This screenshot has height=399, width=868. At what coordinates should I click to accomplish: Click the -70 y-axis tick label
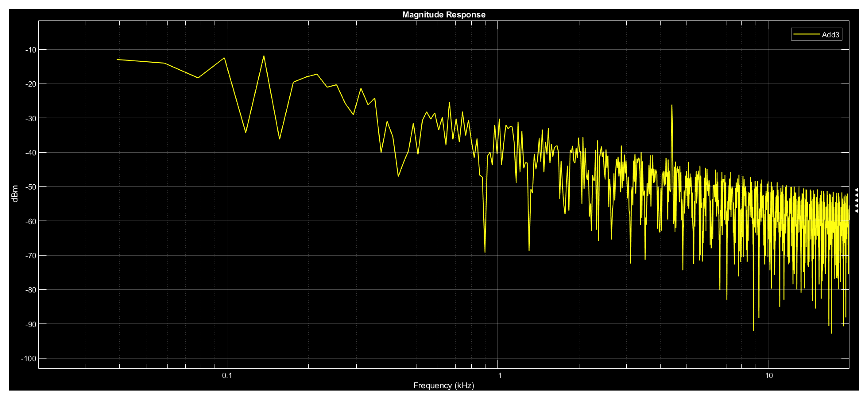(x=31, y=256)
